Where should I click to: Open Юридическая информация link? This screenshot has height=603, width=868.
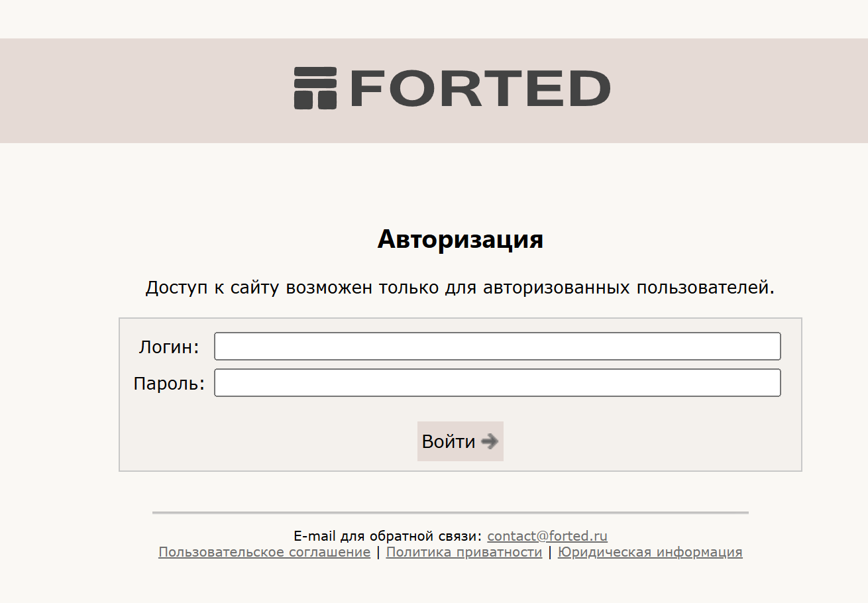coord(650,552)
